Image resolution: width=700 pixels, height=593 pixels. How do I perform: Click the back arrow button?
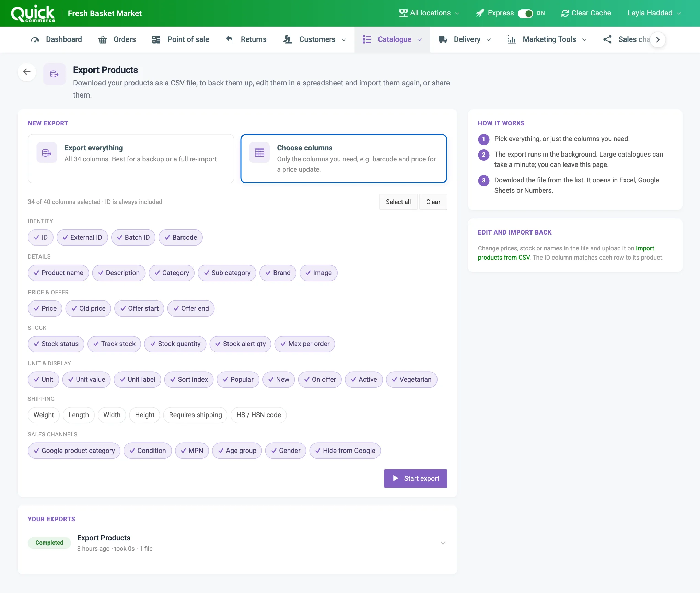point(27,72)
